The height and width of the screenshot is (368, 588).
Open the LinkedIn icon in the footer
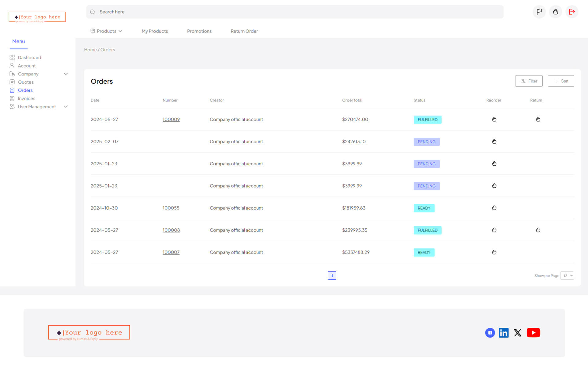(x=503, y=333)
